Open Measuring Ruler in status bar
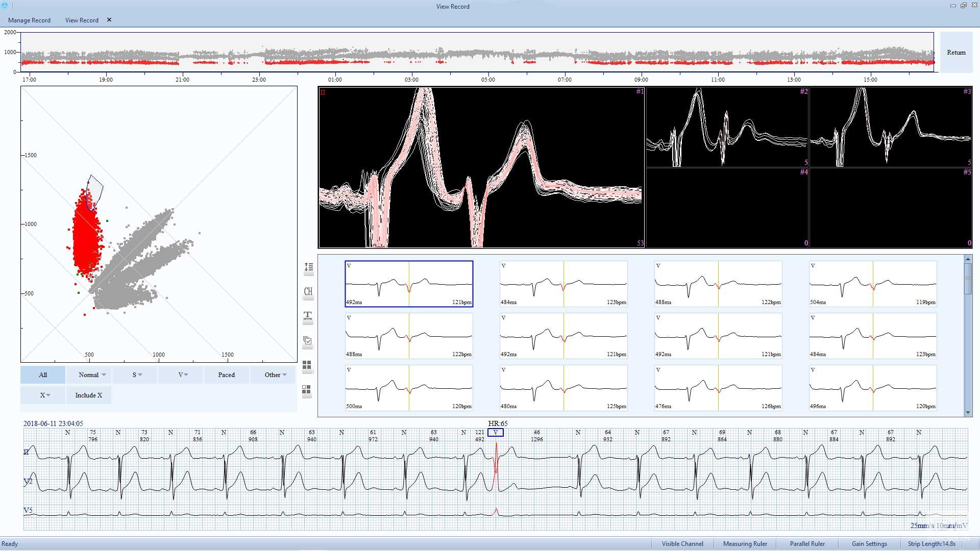Image resolution: width=980 pixels, height=551 pixels. pyautogui.click(x=745, y=544)
